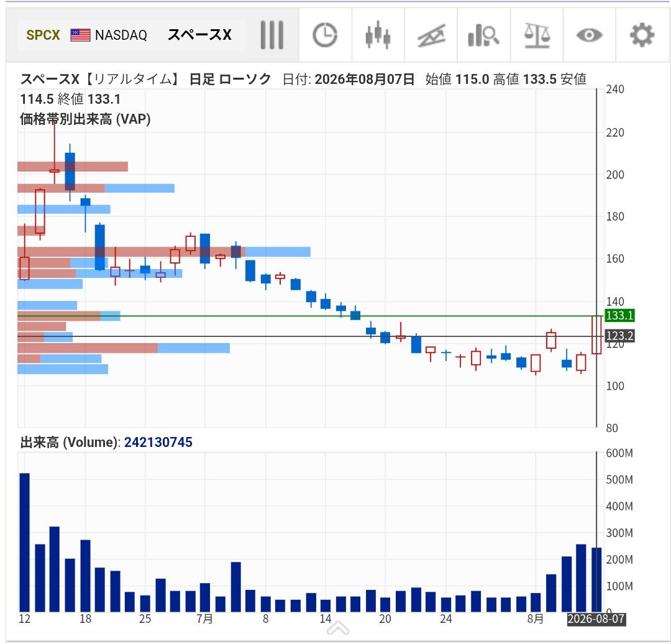Screen dimensions: 671x644
Task: Click the volume value 242130745
Action: point(158,442)
